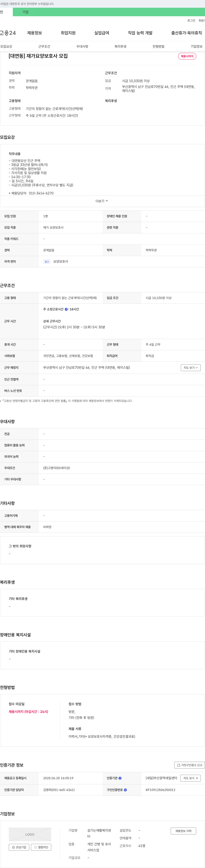This screenshot has height=868, width=205.
Task: Click the 고용24 logo
Action: [x=8, y=33]
